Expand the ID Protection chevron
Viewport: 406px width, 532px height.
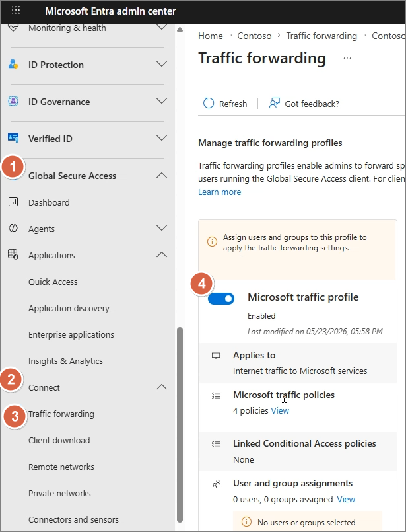click(162, 64)
